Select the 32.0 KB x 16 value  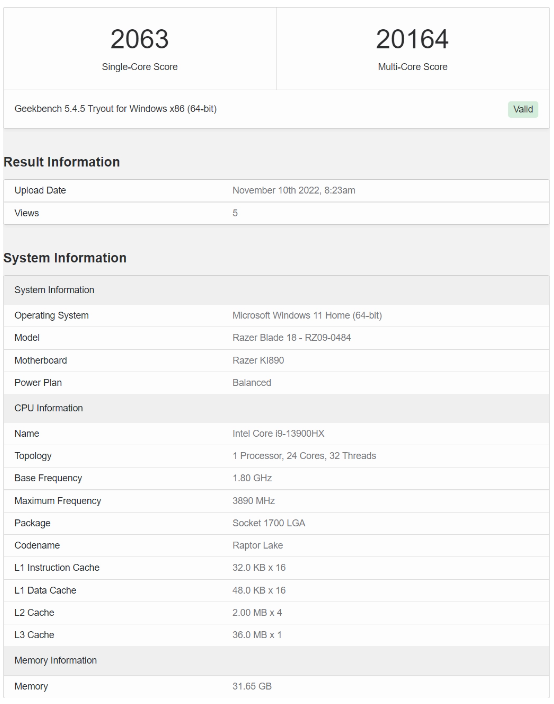tap(259, 568)
